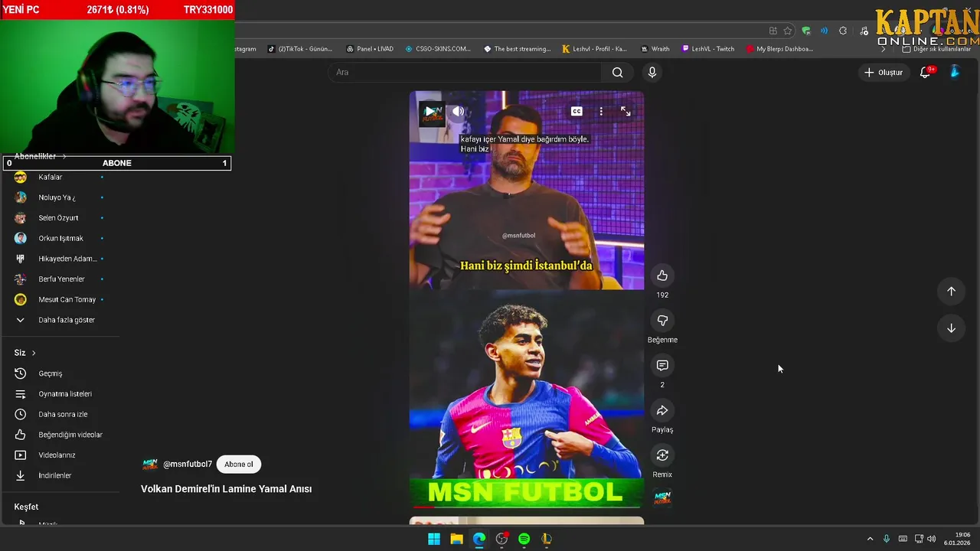Viewport: 980px width, 551px height.
Task: Start voice search with microphone
Action: tap(652, 72)
